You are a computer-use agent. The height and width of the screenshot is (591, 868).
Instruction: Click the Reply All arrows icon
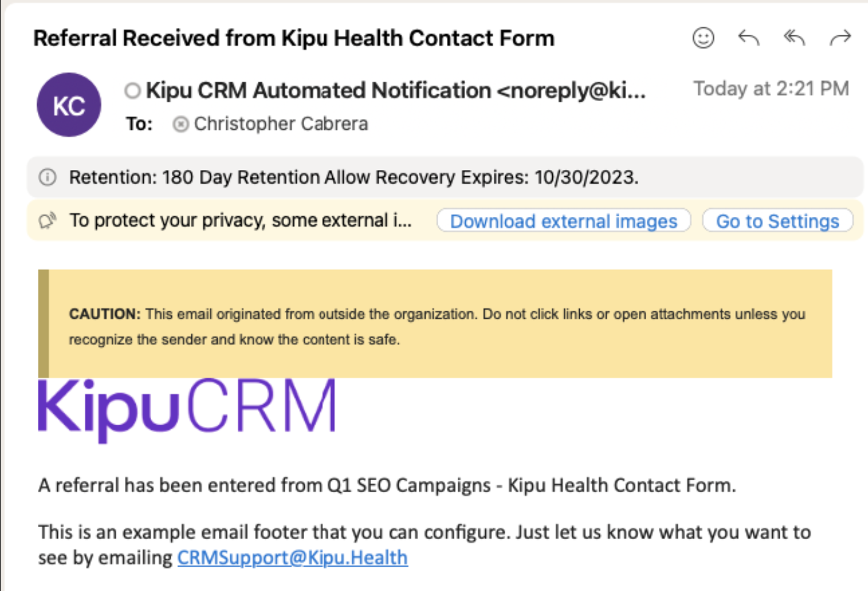pos(794,38)
